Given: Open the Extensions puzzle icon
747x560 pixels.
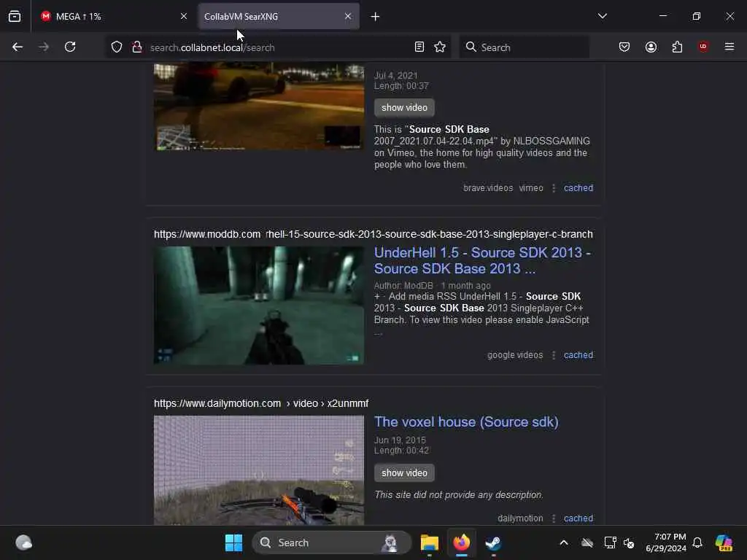Looking at the screenshot, I should pos(677,47).
